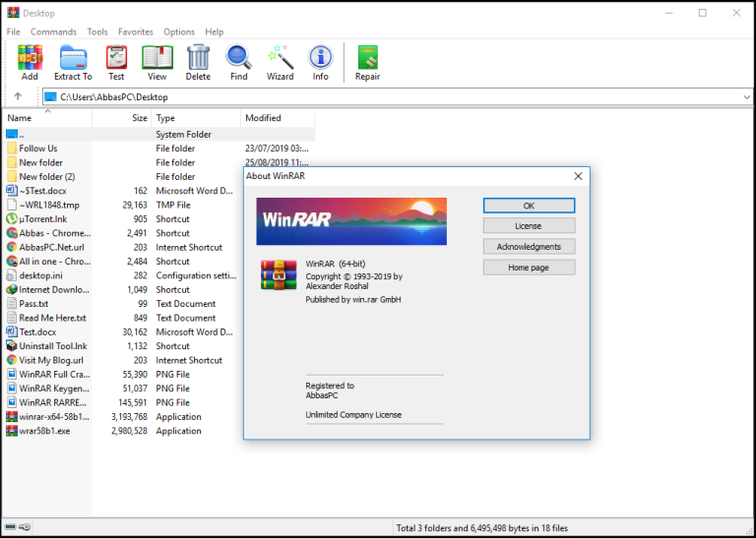The image size is (756, 538).
Task: Open the View file tool
Action: click(157, 61)
